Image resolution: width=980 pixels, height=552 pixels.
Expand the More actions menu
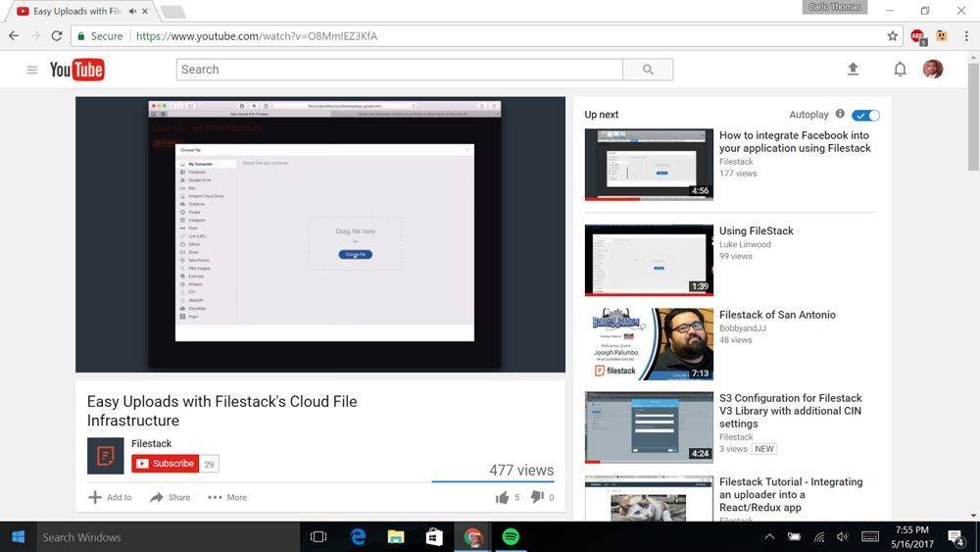pyautogui.click(x=227, y=497)
